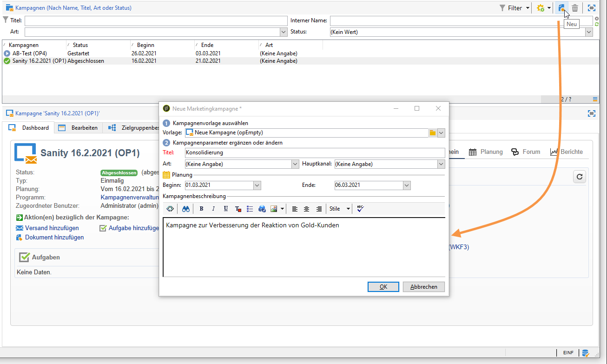
Task: Align description text to the right
Action: (319, 209)
